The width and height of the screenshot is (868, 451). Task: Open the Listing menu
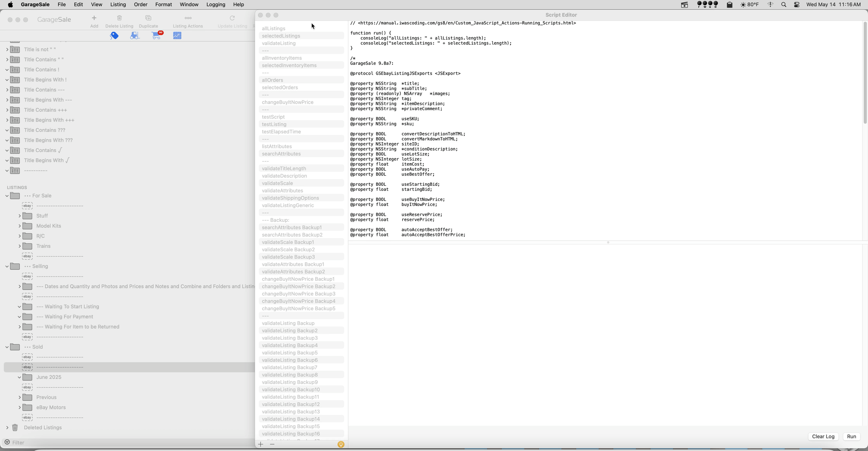[x=118, y=5]
